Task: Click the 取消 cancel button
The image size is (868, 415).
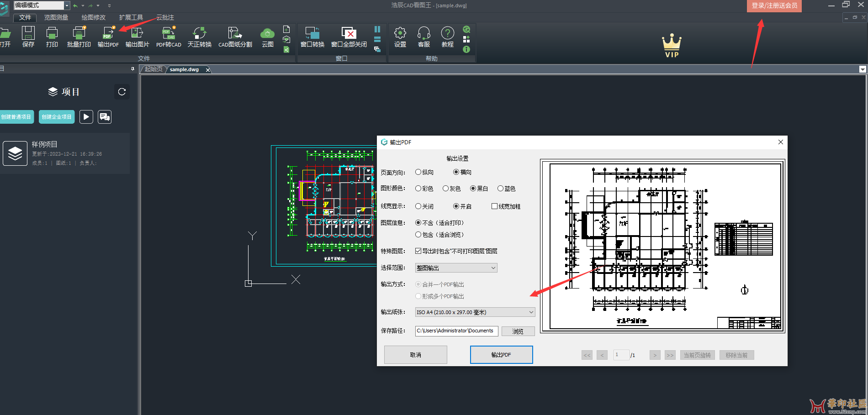Action: [x=416, y=355]
